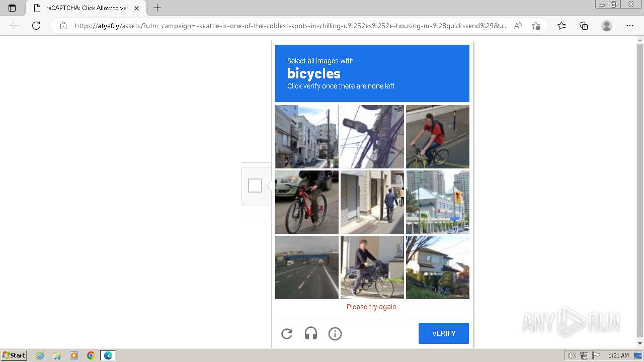Select the tile showing a street with buildings
This screenshot has height=362, width=644.
[x=307, y=137]
